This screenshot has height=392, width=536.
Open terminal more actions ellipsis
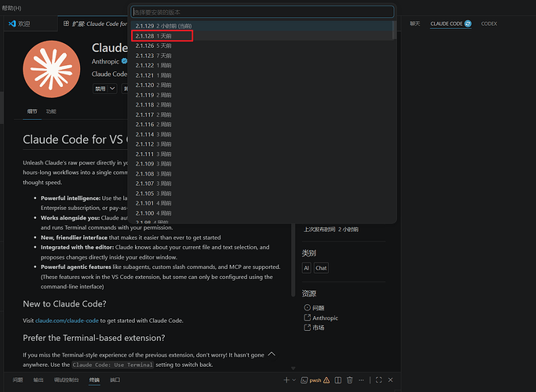click(x=361, y=380)
